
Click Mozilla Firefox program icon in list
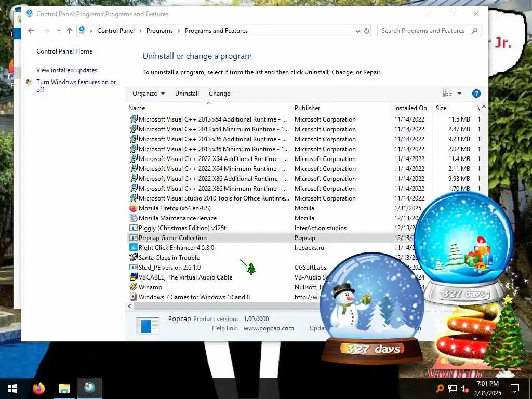click(134, 208)
